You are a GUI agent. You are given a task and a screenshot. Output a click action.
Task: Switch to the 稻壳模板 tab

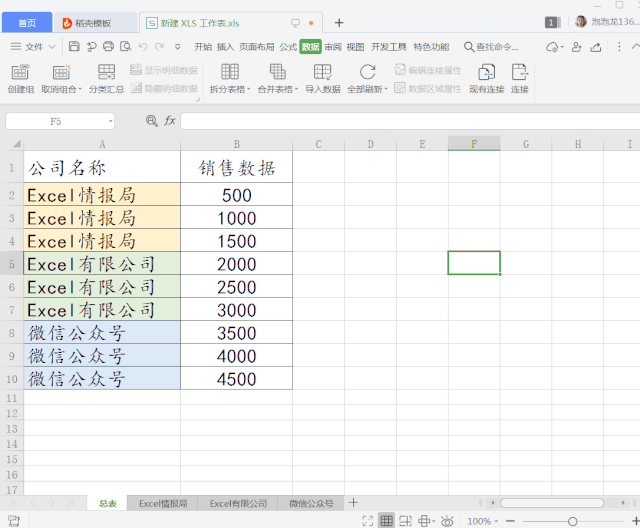coord(96,22)
